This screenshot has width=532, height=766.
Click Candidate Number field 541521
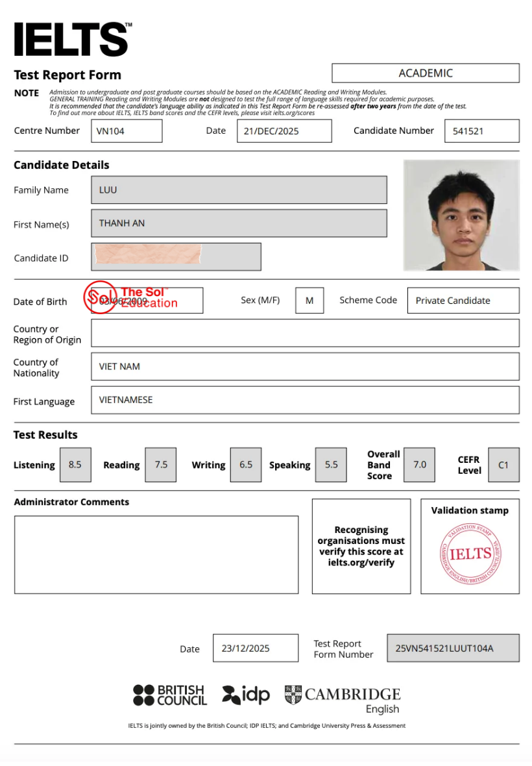point(482,131)
